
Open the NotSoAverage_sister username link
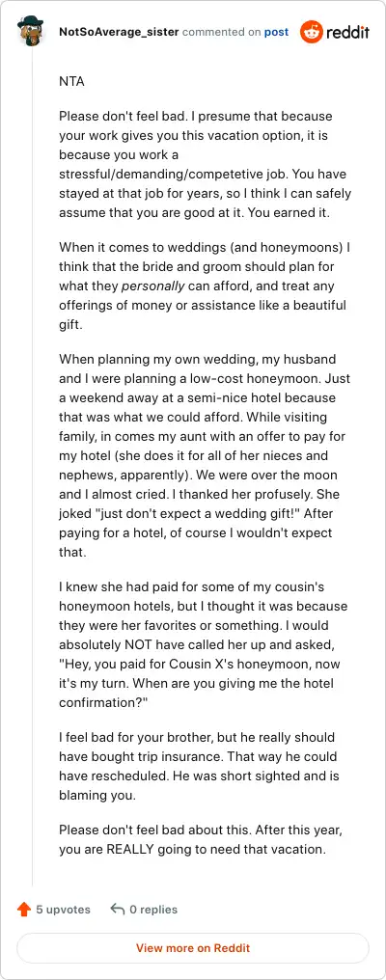(x=119, y=32)
